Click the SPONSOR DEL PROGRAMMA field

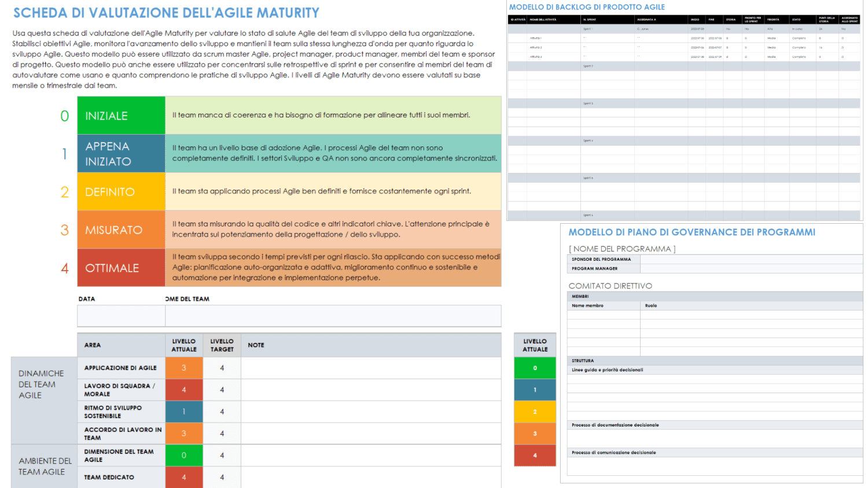coord(751,260)
